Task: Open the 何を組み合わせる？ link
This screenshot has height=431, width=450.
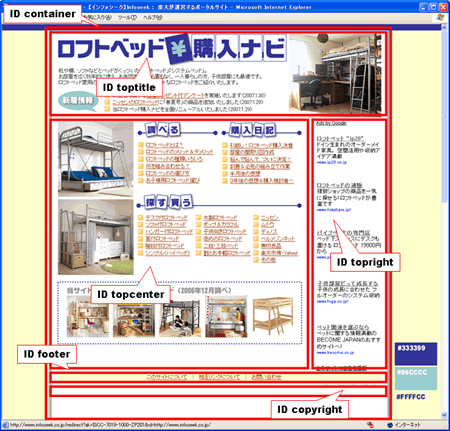Action: tap(167, 166)
